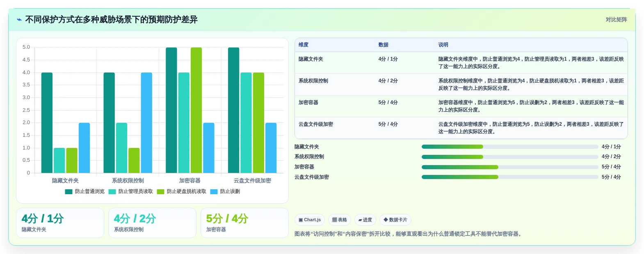
Task: Toggle the 防止硬盘脱机读取 legend item
Action: point(181,191)
